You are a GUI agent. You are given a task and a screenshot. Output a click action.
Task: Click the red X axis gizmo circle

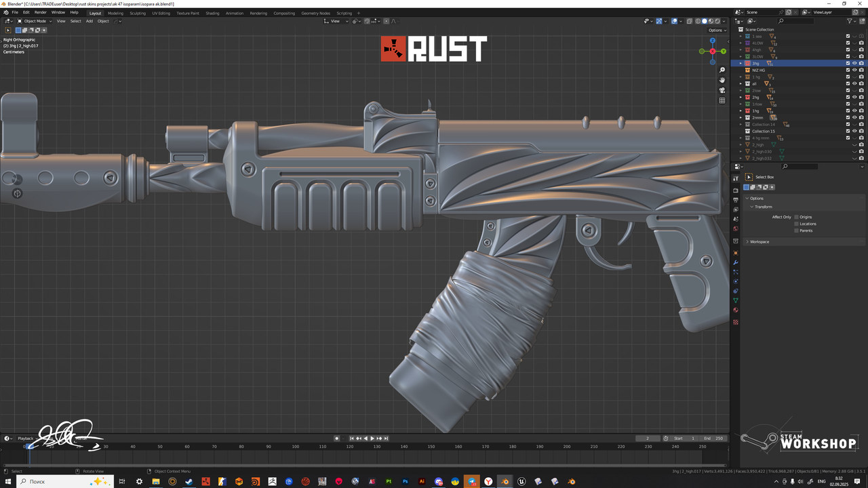point(713,52)
